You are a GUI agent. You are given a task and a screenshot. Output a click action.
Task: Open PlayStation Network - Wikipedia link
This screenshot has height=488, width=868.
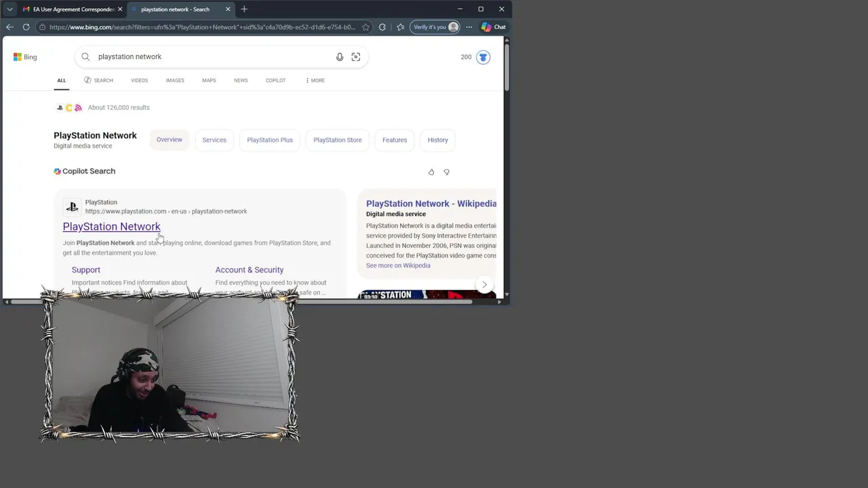(431, 203)
